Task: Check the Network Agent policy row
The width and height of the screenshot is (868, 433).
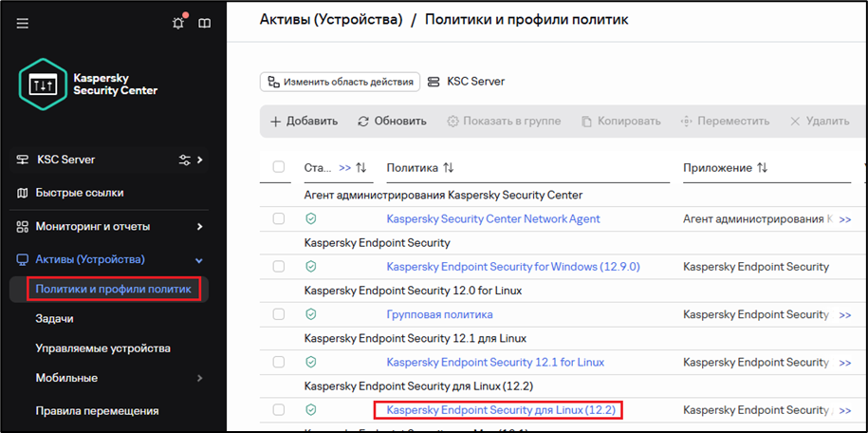Action: coord(279,219)
